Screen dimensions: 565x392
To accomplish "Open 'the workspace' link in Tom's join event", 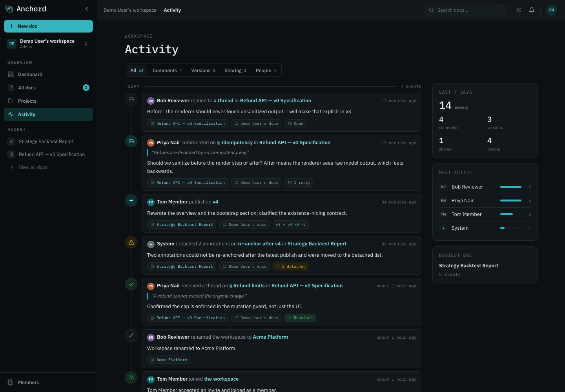I will pyautogui.click(x=221, y=379).
